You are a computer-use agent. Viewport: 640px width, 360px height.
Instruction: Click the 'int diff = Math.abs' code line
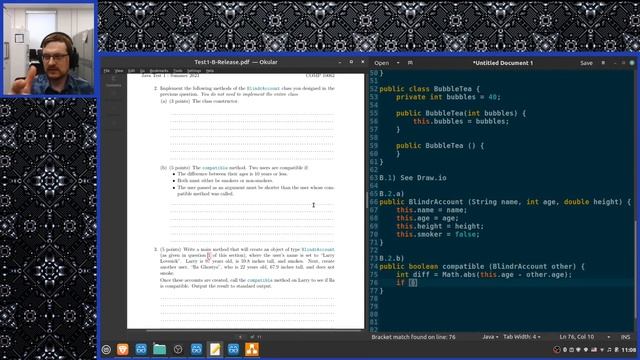coord(484,274)
